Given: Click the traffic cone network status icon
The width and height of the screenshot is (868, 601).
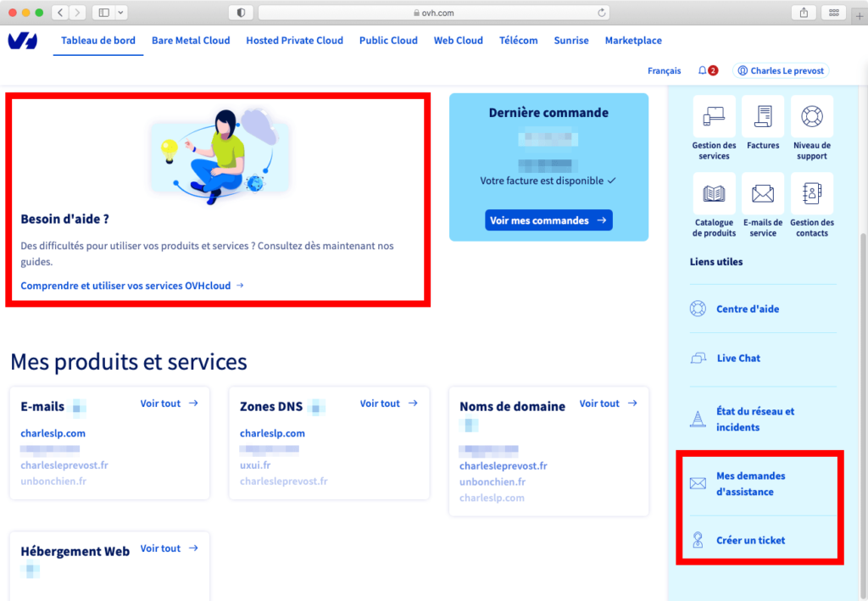Looking at the screenshot, I should coord(698,419).
